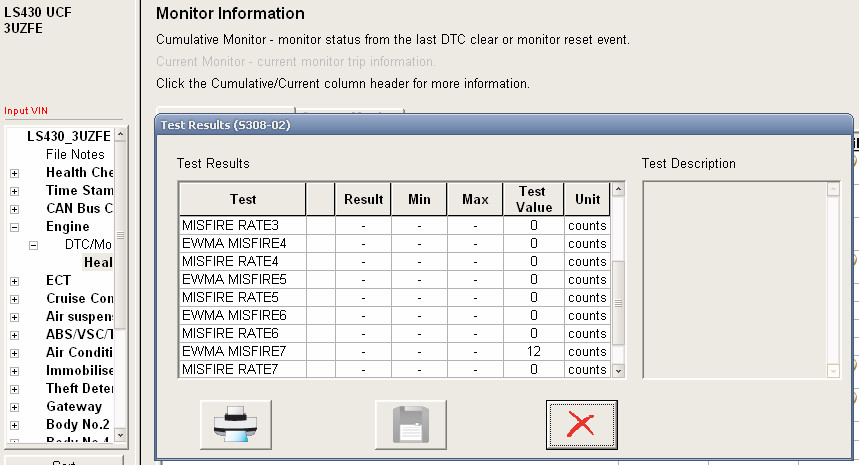This screenshot has width=859, height=465.
Task: Close dialog with the red X button
Action: click(581, 424)
